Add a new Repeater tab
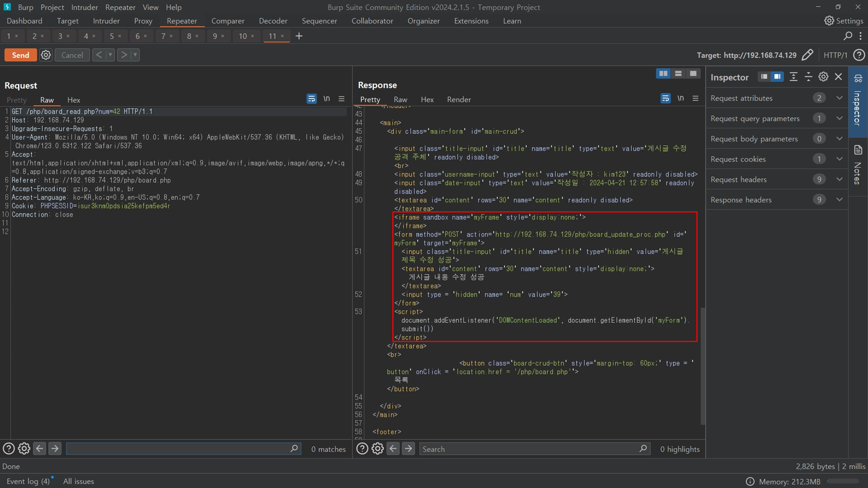This screenshot has height=488, width=868. 299,36
